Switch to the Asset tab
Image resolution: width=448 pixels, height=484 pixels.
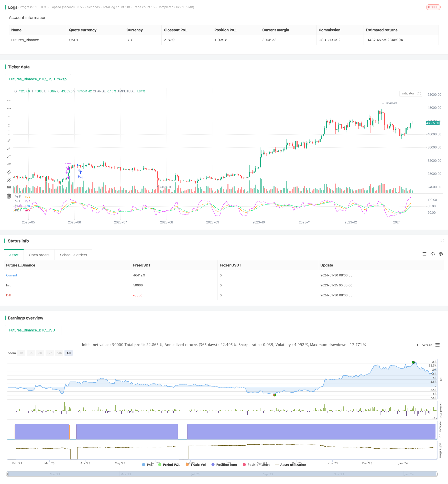pos(14,255)
